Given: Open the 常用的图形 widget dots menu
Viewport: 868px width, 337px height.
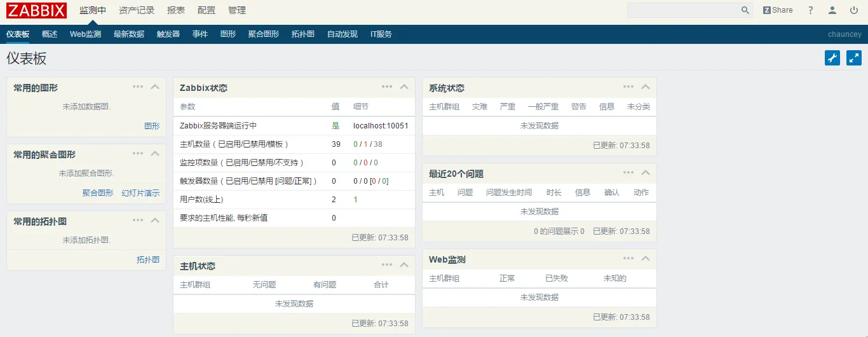Looking at the screenshot, I should click(138, 86).
